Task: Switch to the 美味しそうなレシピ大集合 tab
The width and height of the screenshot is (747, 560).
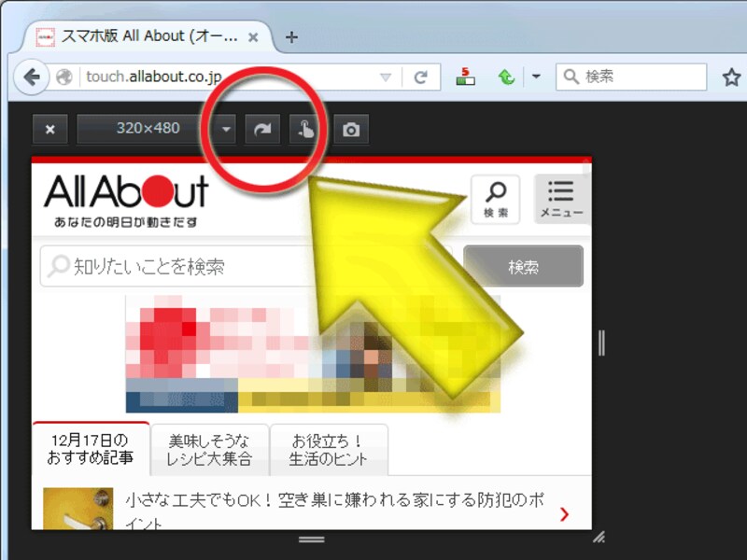Action: coord(207,450)
